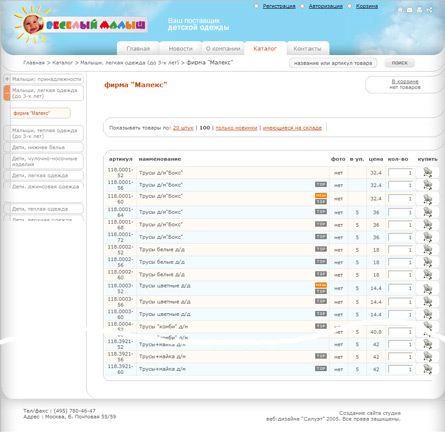
Task: Click the printer icon in header
Action: click(419, 10)
